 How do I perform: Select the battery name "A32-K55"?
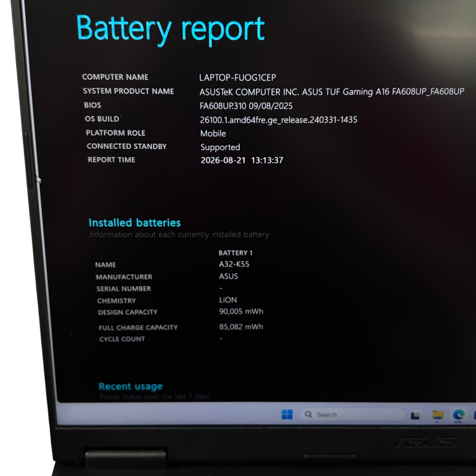234,264
